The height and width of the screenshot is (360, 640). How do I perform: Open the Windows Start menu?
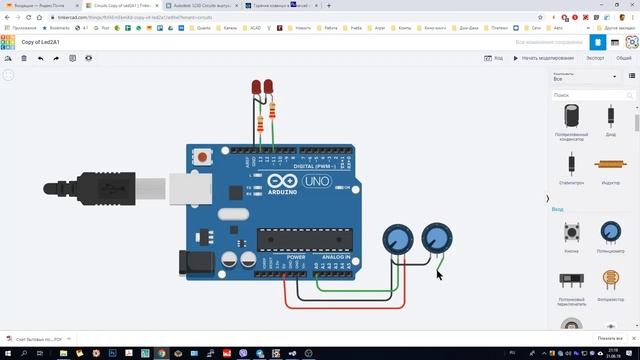tap(8, 353)
